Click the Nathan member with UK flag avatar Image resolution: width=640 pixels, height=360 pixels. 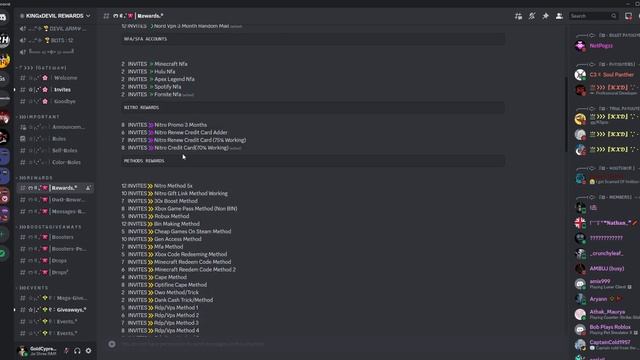(607, 223)
